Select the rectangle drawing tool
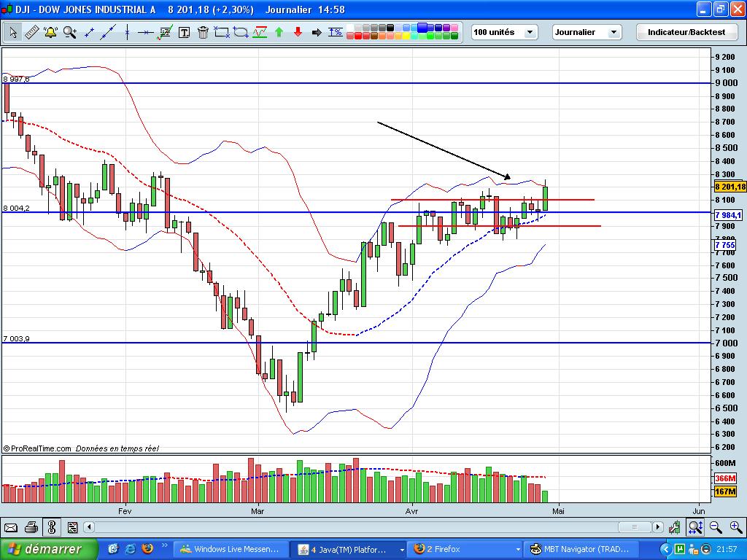Viewport: 747px width, 560px height. [222, 32]
